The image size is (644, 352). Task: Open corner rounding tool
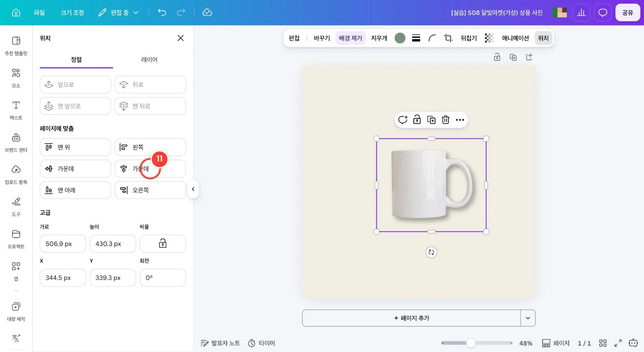point(432,38)
